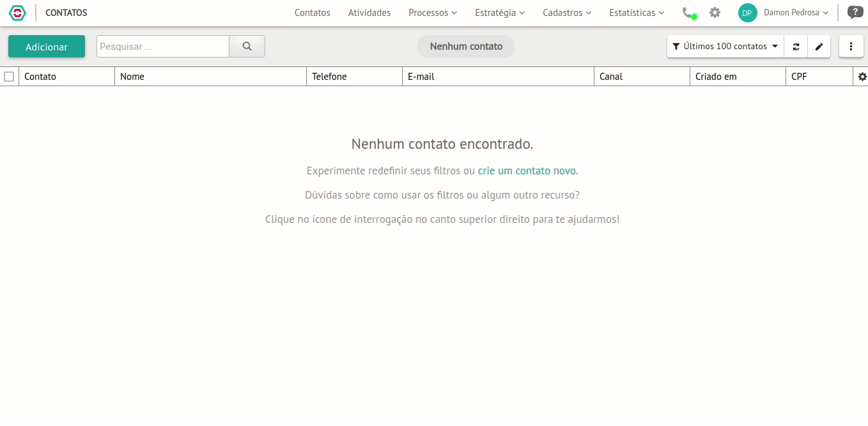Screen dimensions: 868x426
Task: Focus the Pesquisar search field
Action: pyautogui.click(x=163, y=47)
